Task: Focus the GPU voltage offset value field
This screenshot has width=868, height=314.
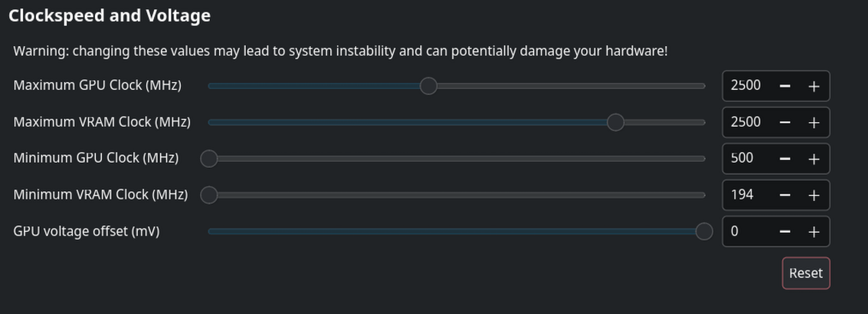Action: point(746,232)
